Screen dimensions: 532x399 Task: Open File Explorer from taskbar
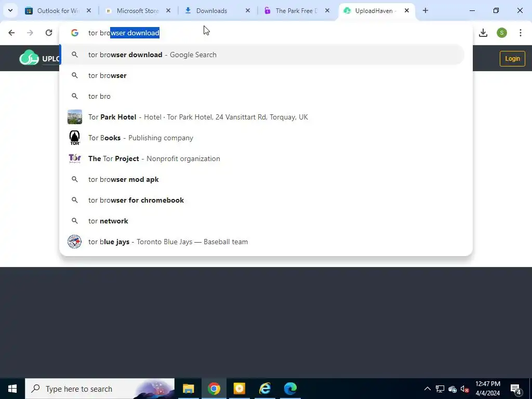pyautogui.click(x=188, y=389)
